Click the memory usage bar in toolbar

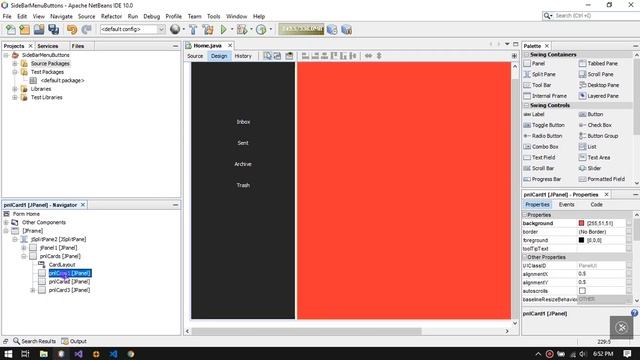[x=301, y=29]
